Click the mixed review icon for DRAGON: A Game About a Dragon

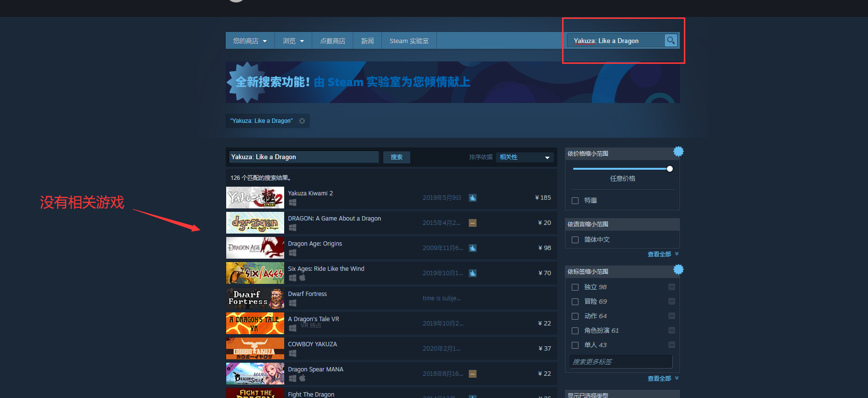(x=473, y=223)
